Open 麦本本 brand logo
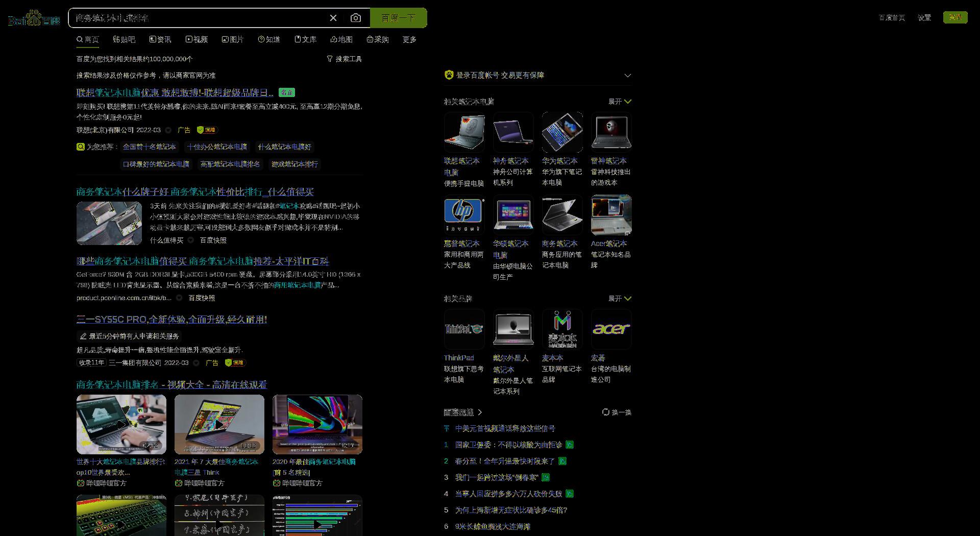 pos(562,329)
